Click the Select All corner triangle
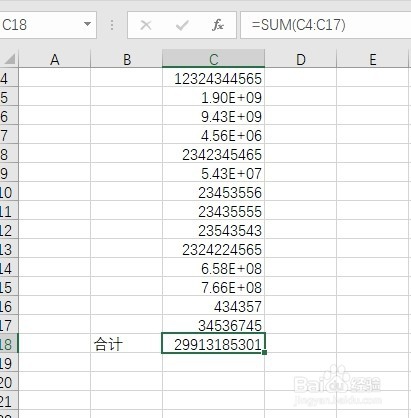411x418 pixels. point(9,59)
